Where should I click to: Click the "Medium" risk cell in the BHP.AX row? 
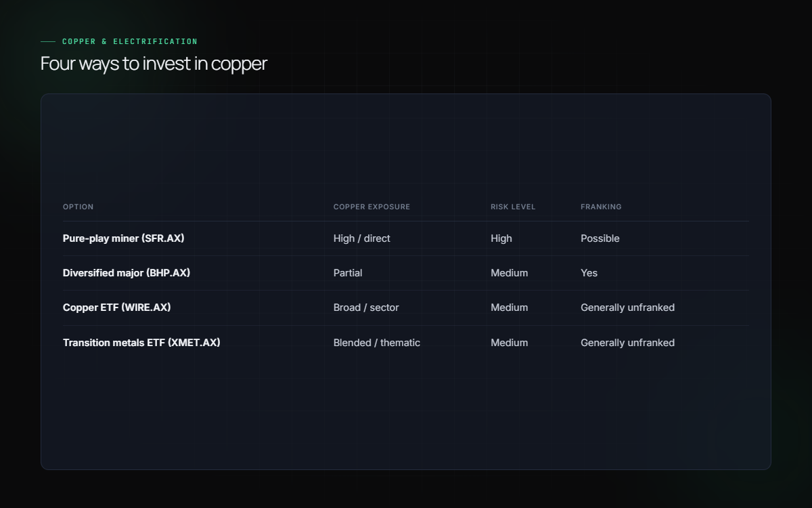click(510, 273)
